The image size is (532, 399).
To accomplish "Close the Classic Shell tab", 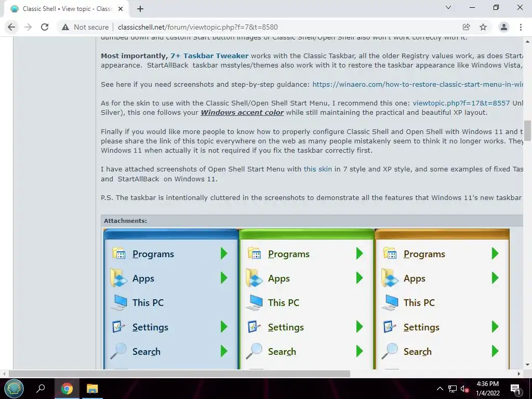I will click(121, 9).
